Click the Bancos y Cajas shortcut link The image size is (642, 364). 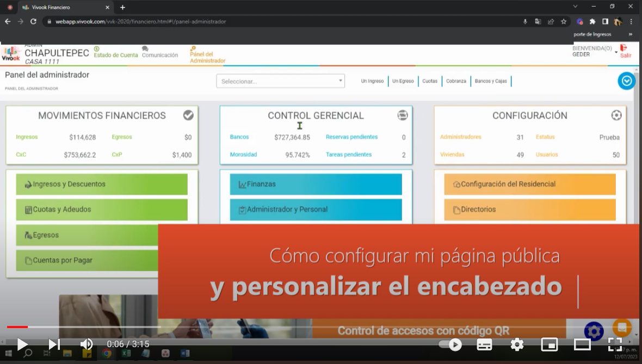[x=491, y=81]
